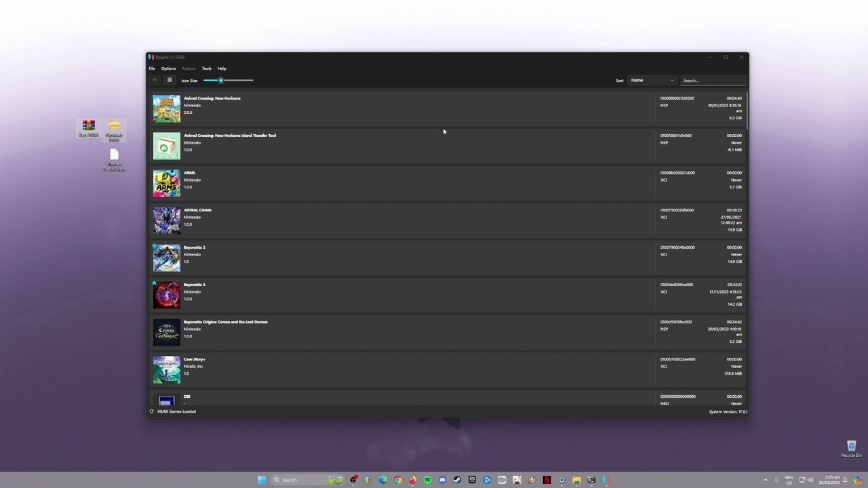Open Epic Games Launcher from taskbar

[472, 480]
